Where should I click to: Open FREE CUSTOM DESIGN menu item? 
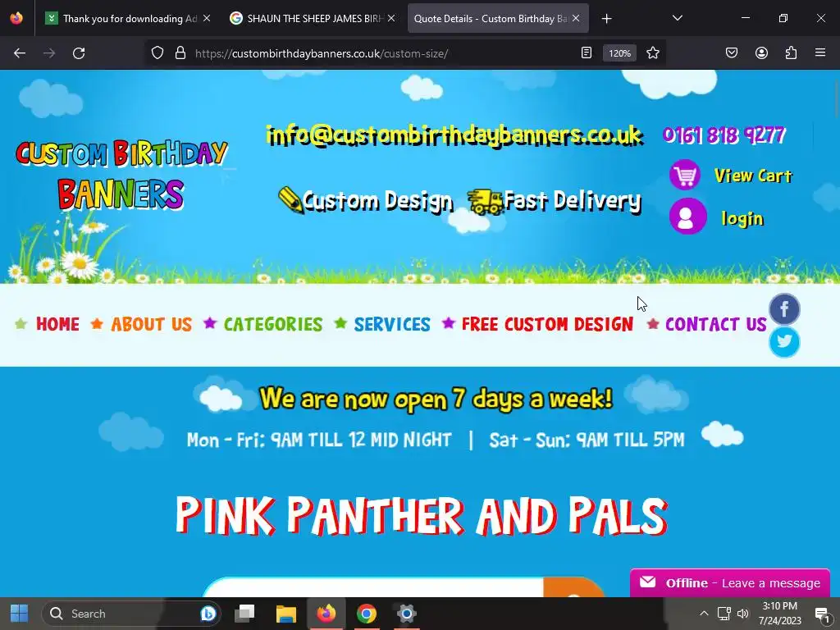(547, 324)
